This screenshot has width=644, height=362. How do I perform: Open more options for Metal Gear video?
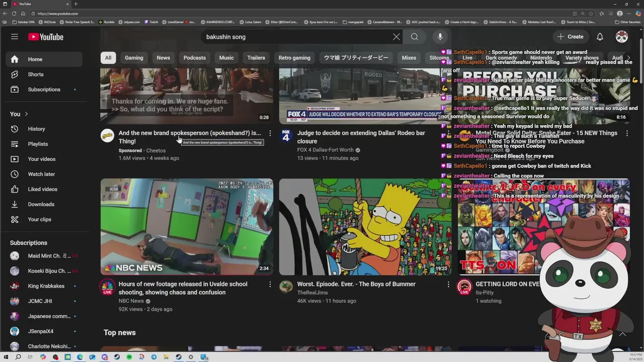coord(627,133)
